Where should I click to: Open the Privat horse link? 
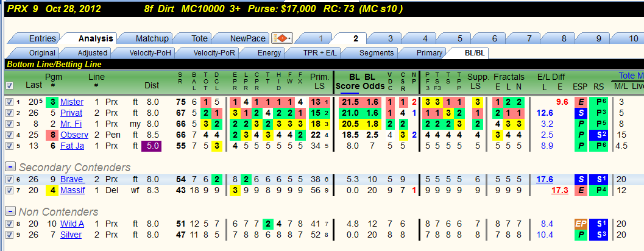coord(71,113)
